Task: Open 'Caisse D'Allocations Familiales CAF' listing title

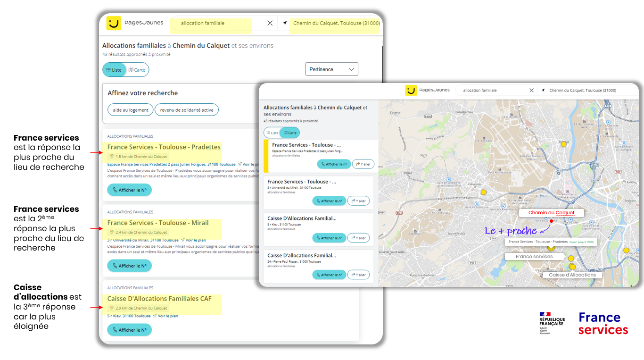Action: 159,299
